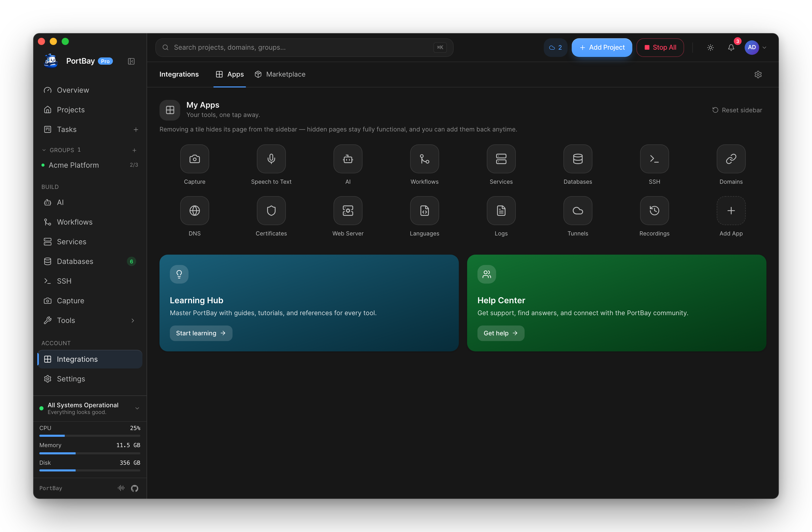Open the Tunnels app tile
The width and height of the screenshot is (812, 532).
point(578,210)
